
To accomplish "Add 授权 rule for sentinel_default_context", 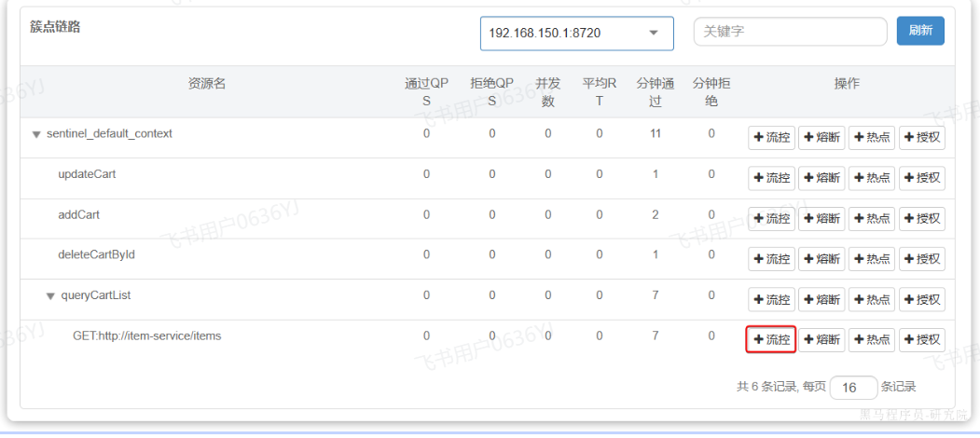I will pos(922,138).
